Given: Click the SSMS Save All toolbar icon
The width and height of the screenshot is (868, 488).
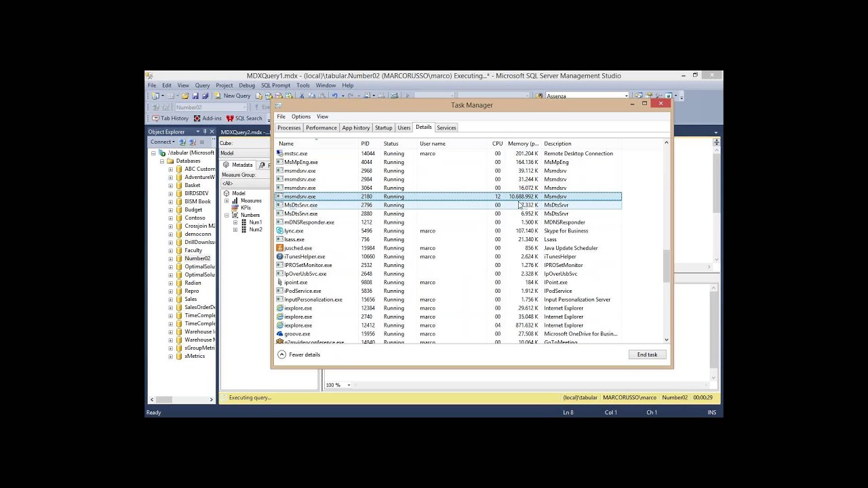Looking at the screenshot, I should tap(205, 96).
